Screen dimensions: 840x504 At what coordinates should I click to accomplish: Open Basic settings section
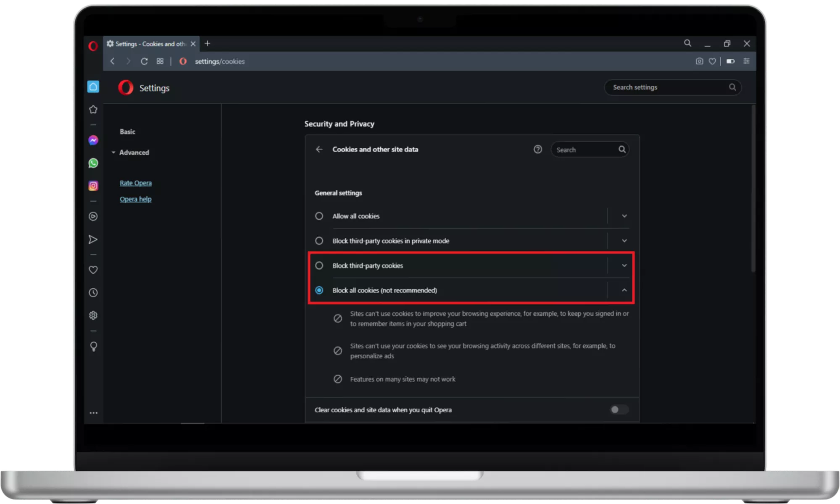coord(127,131)
